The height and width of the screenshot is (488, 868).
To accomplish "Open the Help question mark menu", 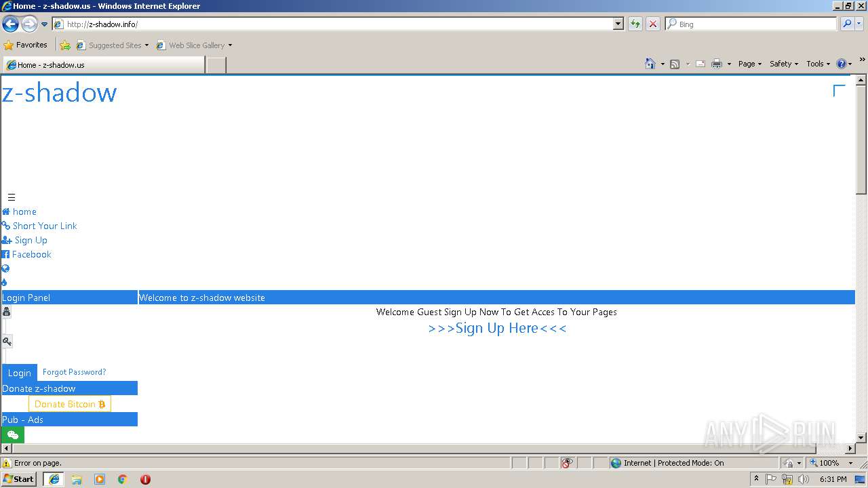I will (844, 64).
